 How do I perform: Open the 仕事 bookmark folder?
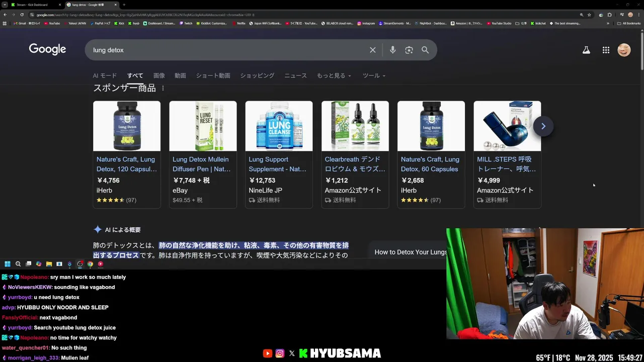click(x=521, y=23)
